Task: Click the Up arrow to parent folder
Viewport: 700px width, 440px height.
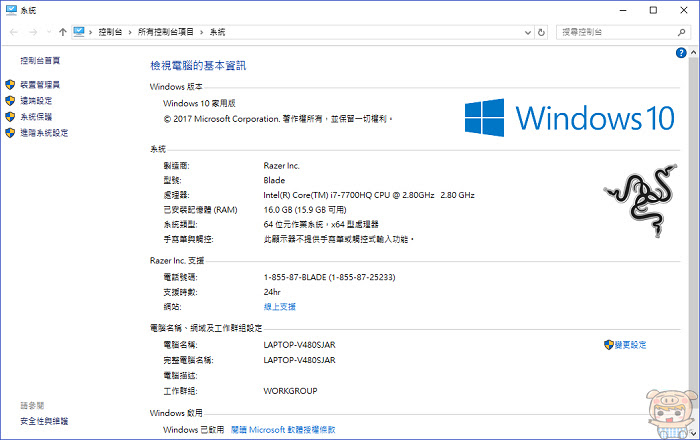Action: click(x=62, y=32)
